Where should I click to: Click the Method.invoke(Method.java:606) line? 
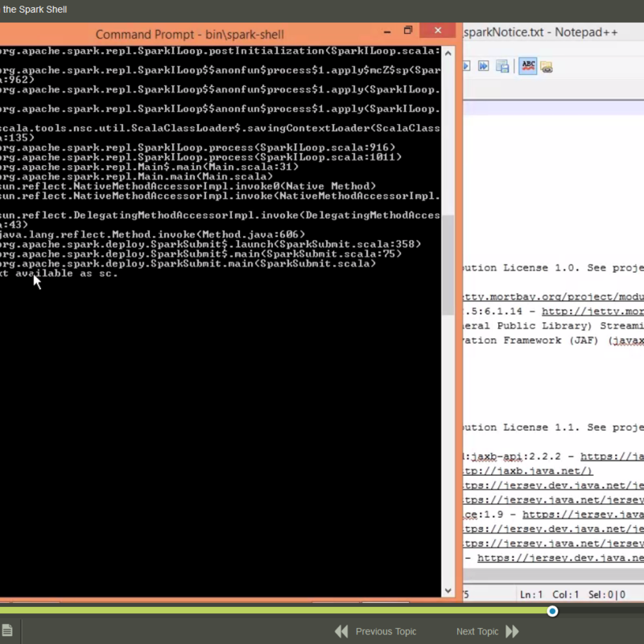click(152, 234)
